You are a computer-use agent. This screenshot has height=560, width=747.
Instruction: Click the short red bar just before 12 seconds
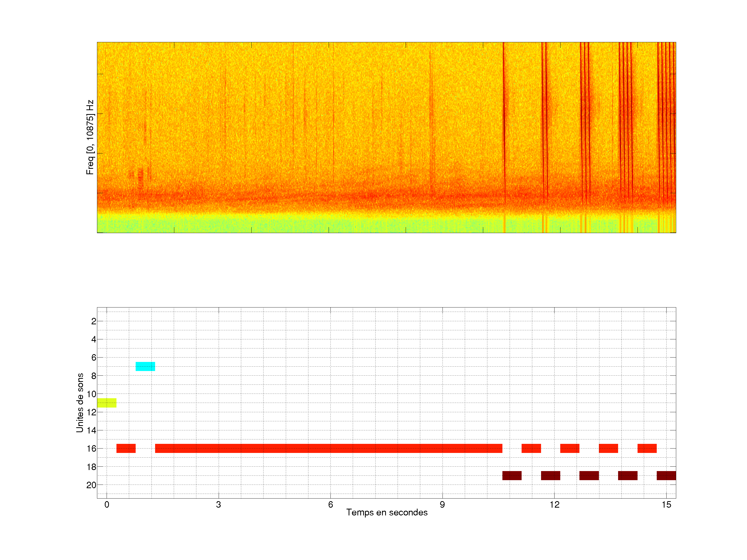click(531, 448)
